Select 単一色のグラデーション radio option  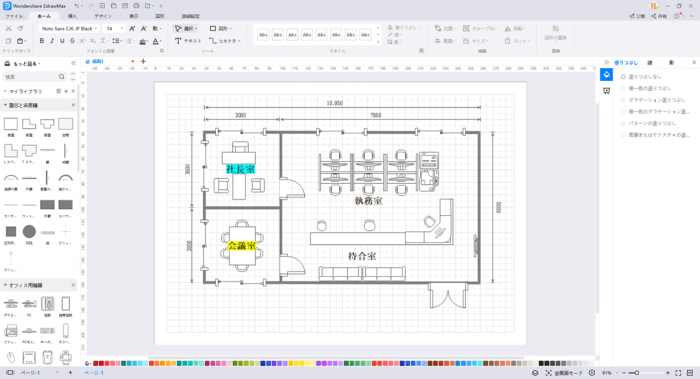tap(623, 112)
